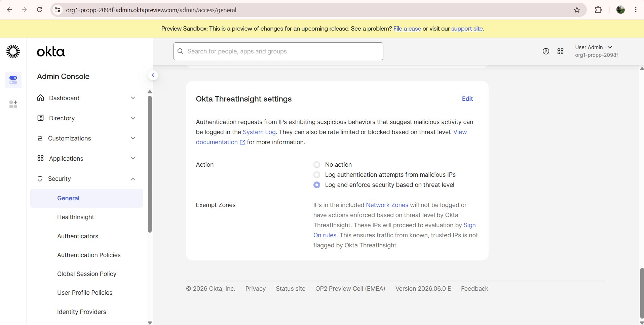Visit the support site link
The height and width of the screenshot is (325, 644).
pyautogui.click(x=467, y=29)
